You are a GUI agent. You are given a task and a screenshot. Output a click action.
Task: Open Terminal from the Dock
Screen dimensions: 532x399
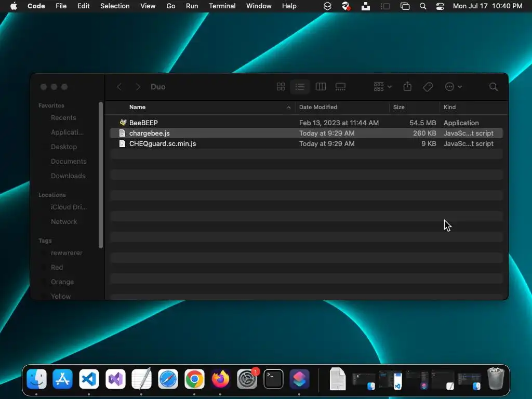pyautogui.click(x=273, y=379)
